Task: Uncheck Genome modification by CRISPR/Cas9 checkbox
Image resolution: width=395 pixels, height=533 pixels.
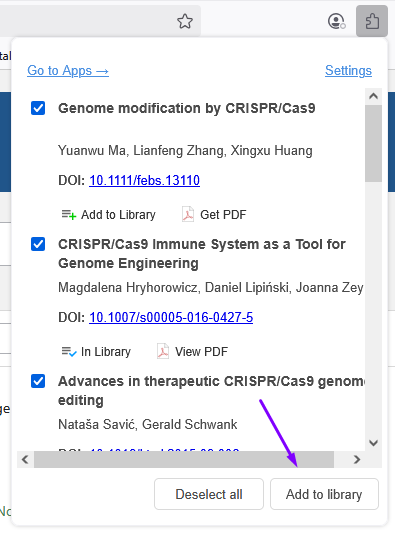Action: point(38,108)
